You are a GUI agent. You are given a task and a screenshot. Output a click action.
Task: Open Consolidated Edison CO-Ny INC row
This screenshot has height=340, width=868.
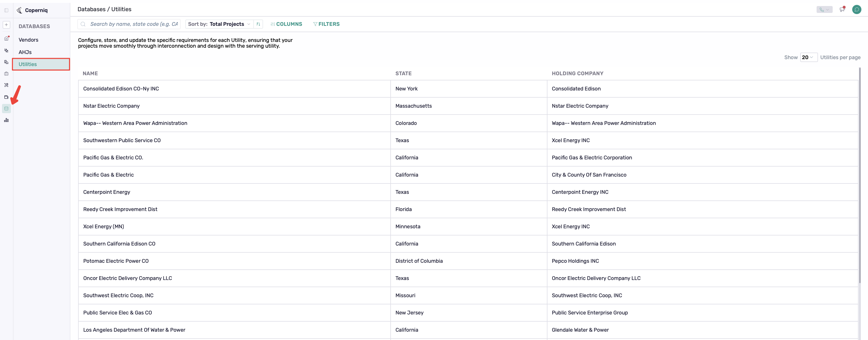(x=468, y=89)
